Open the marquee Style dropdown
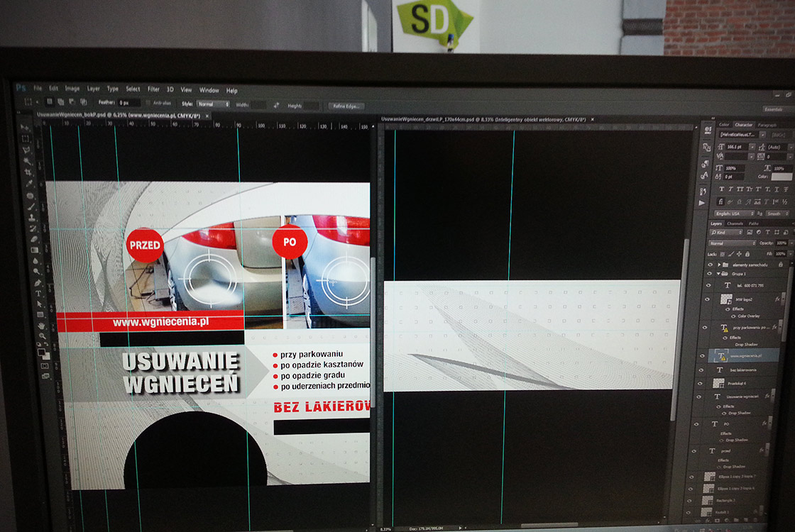 (213, 104)
